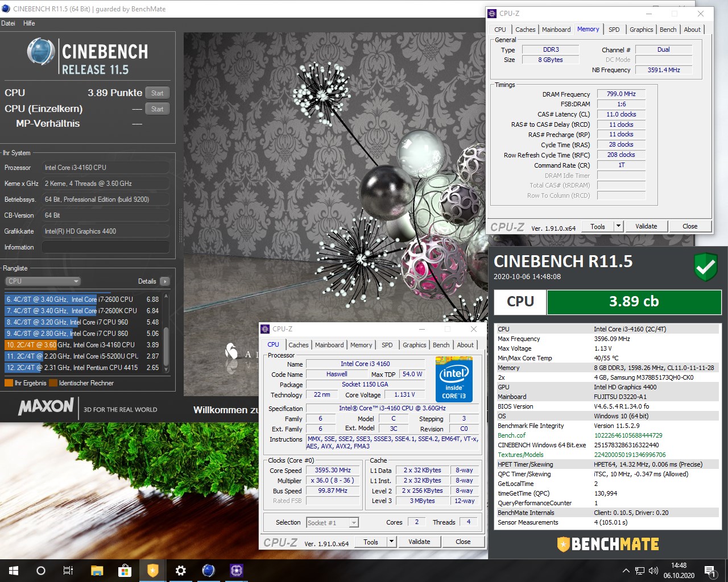Click the Cinebench window title icon

click(6, 9)
